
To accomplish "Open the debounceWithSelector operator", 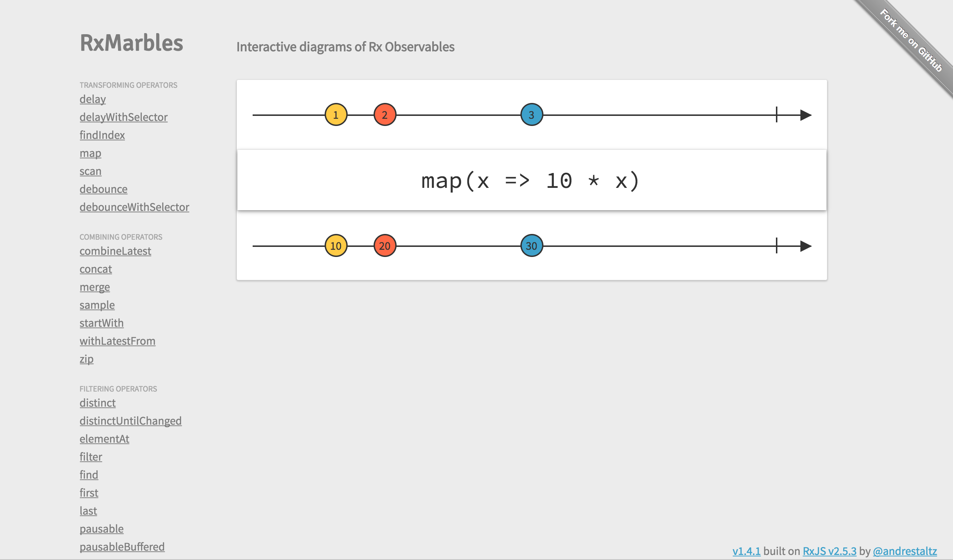I will coord(134,207).
